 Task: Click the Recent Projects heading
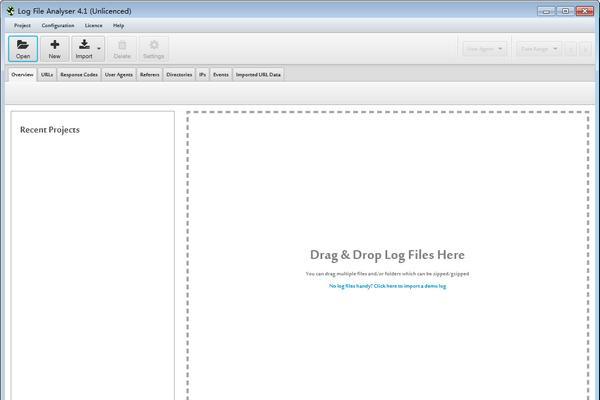pos(50,130)
